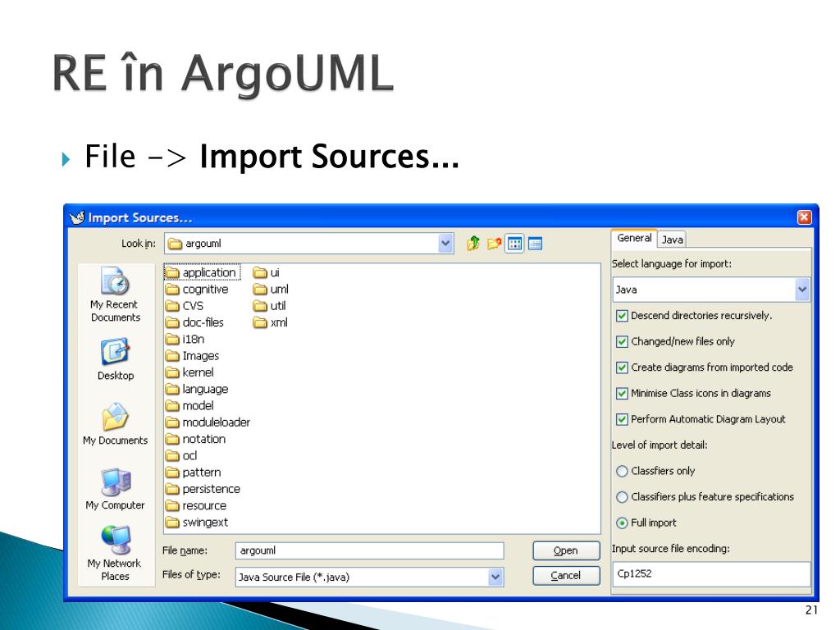Select the i18n folder icon
Viewport: 840px width, 630px height.
[x=172, y=340]
